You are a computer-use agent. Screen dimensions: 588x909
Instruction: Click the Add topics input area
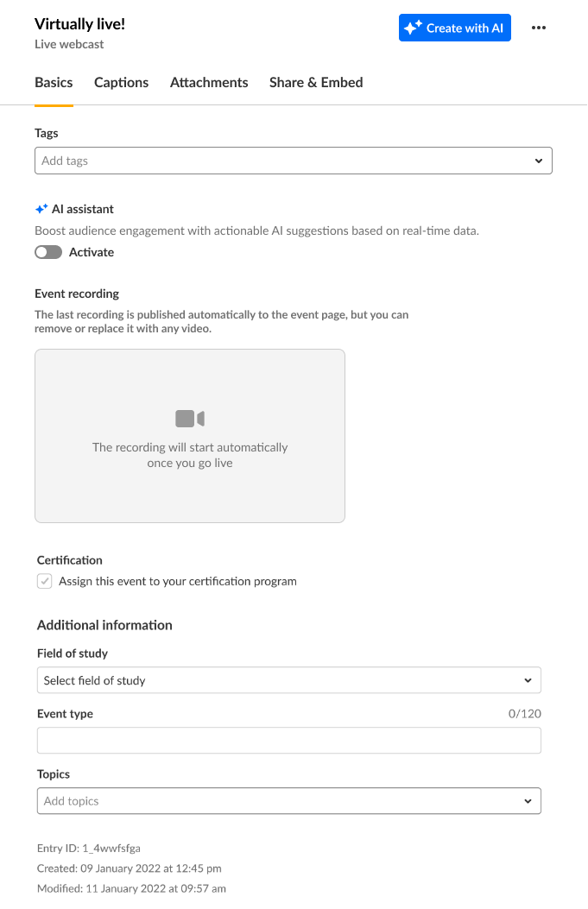pyautogui.click(x=276, y=801)
